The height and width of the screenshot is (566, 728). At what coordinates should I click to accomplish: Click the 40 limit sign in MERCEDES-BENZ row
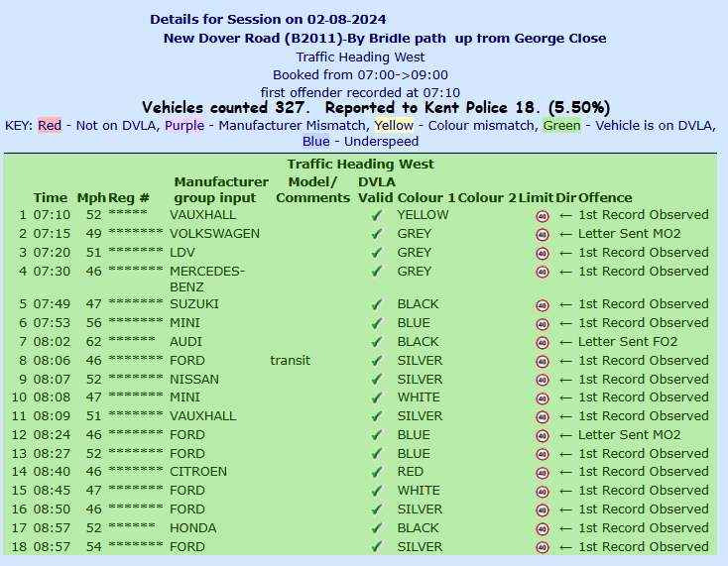(543, 273)
